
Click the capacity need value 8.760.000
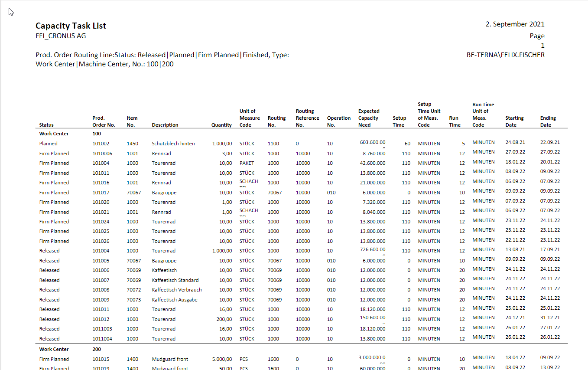click(x=374, y=154)
